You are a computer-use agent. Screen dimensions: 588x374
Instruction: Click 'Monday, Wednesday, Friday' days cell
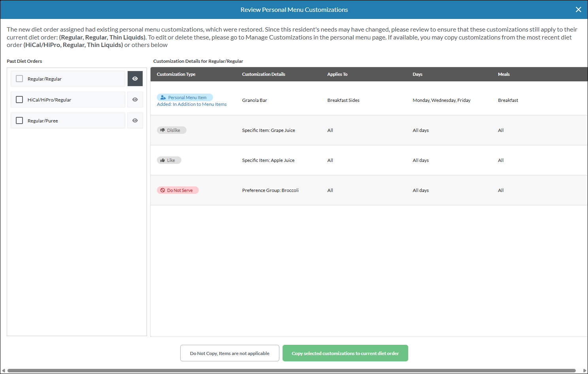(x=441, y=100)
